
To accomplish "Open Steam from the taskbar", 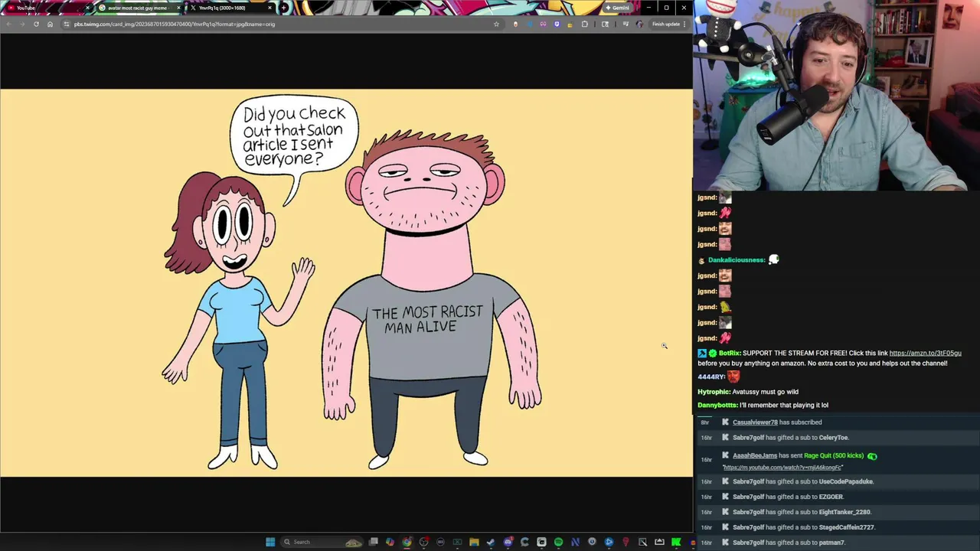I will [491, 542].
